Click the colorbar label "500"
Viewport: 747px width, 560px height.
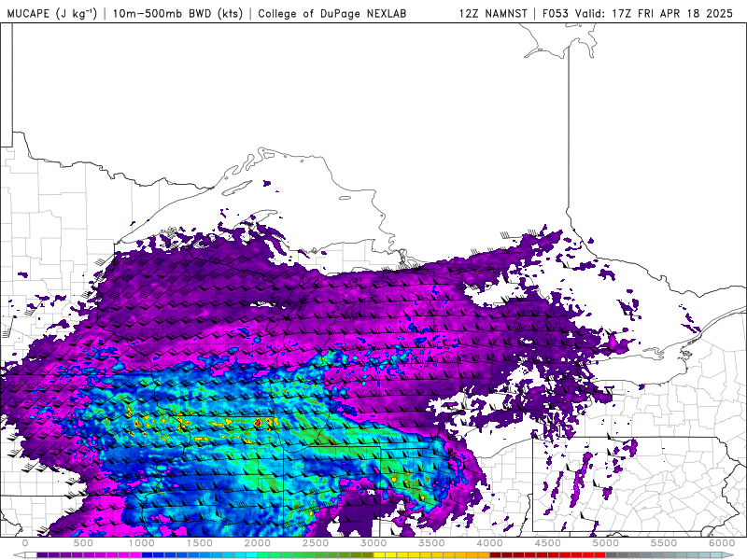pos(83,543)
